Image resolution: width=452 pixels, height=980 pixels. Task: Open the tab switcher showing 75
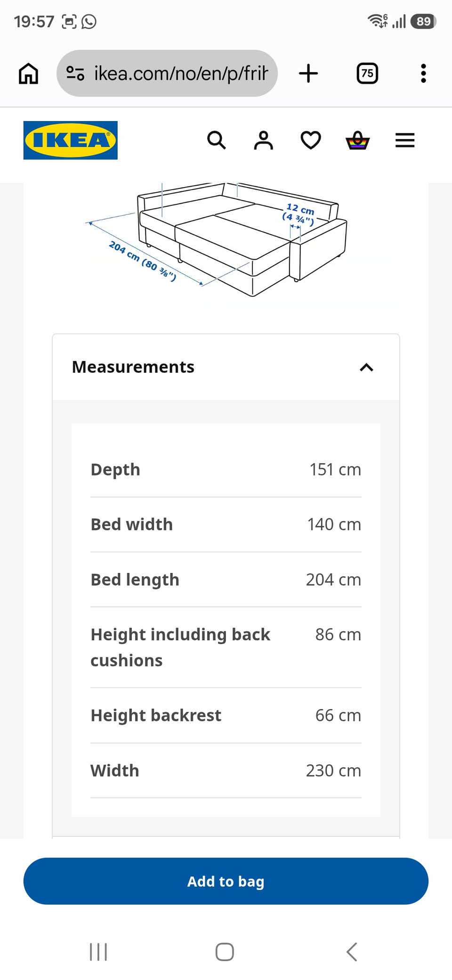[x=367, y=73]
